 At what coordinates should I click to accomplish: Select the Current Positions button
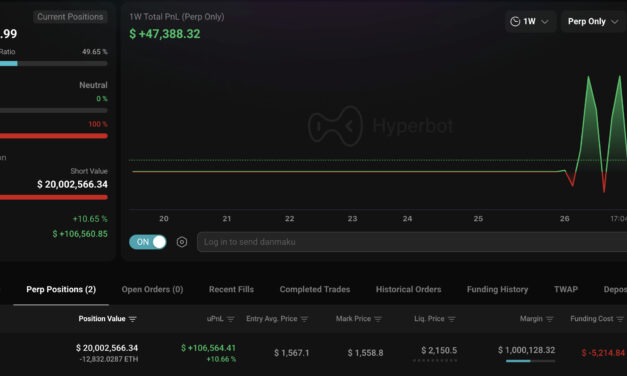70,17
